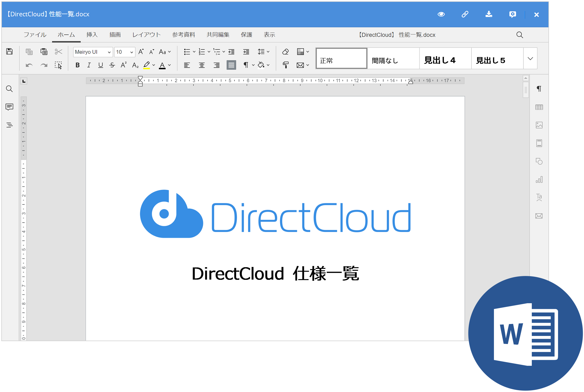
Task: Switch to the レイアウト tab
Action: [x=147, y=35]
